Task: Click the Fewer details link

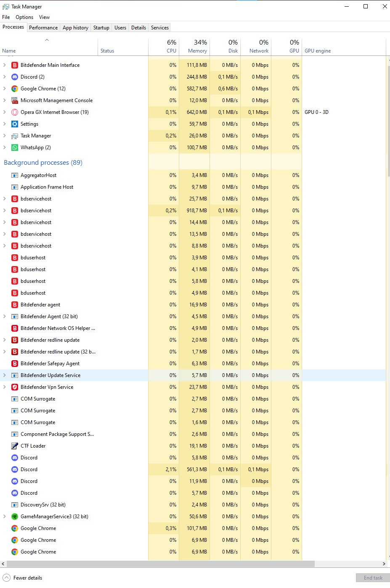Action: click(x=28, y=578)
